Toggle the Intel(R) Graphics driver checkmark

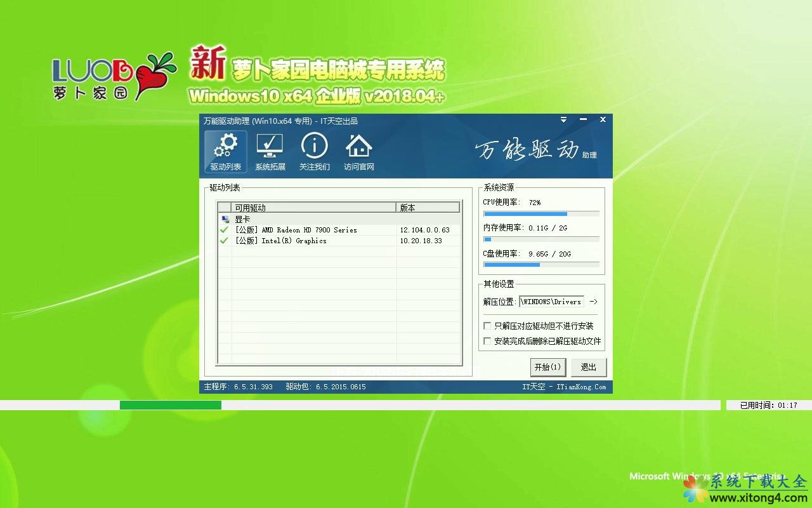(x=224, y=241)
